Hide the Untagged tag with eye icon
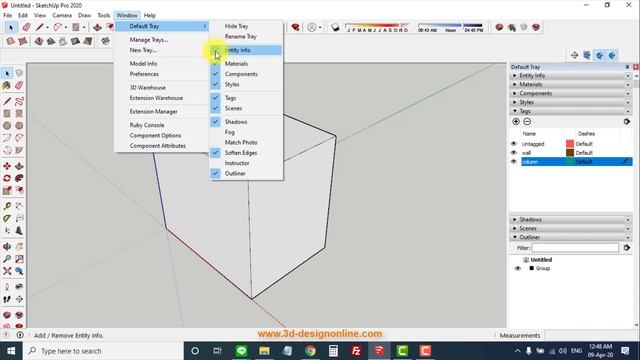The image size is (640, 360). [x=514, y=144]
